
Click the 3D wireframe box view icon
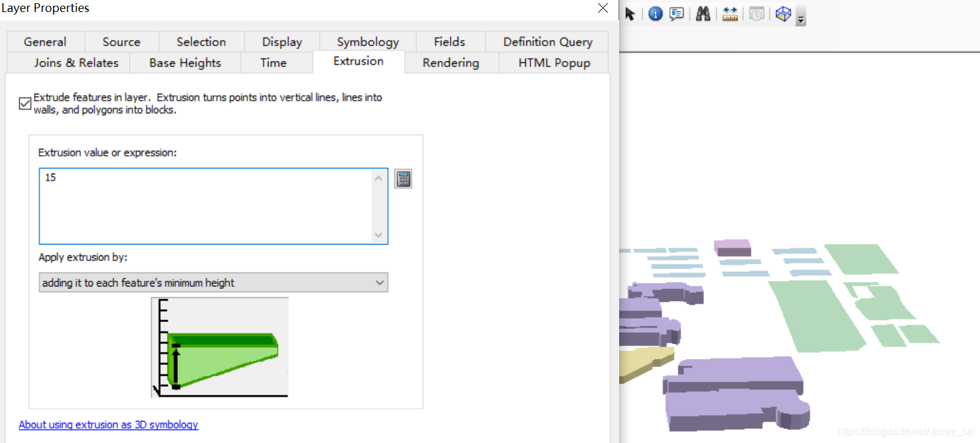(784, 14)
